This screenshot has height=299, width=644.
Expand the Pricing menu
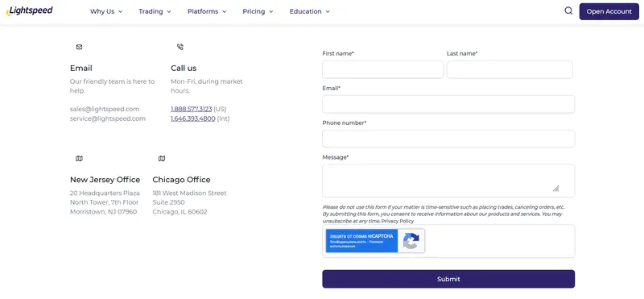[258, 11]
